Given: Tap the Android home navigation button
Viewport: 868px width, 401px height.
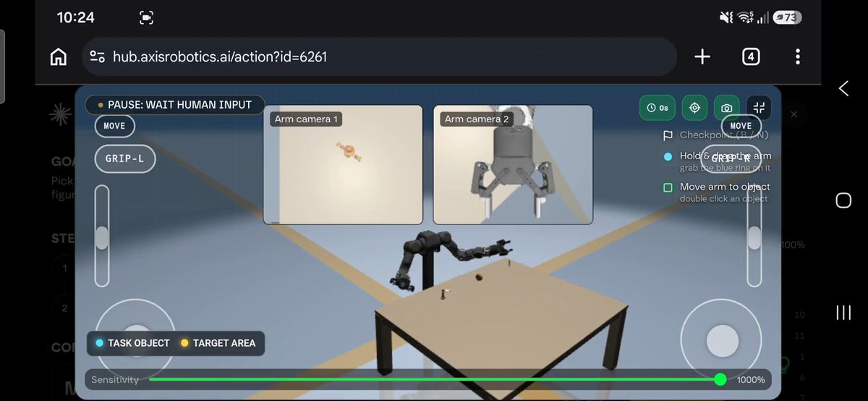Looking at the screenshot, I should coord(843,200).
